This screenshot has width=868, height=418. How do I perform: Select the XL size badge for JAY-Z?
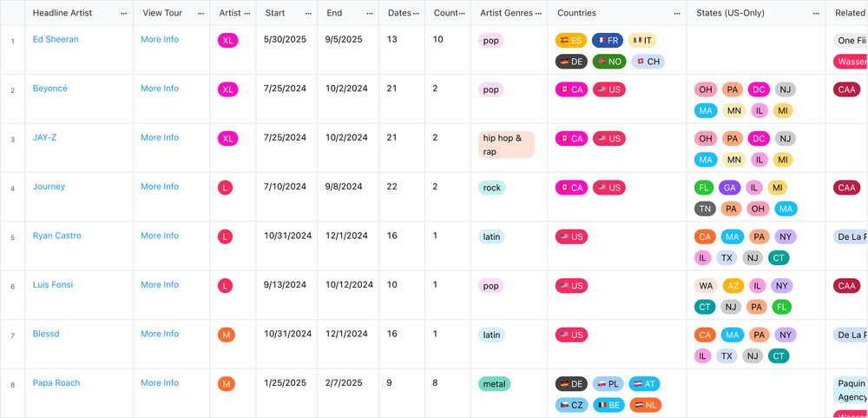tap(227, 138)
